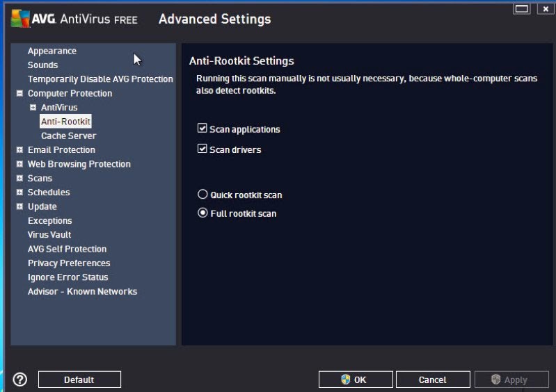Click the Default button
The image size is (556, 392).
[79, 379]
